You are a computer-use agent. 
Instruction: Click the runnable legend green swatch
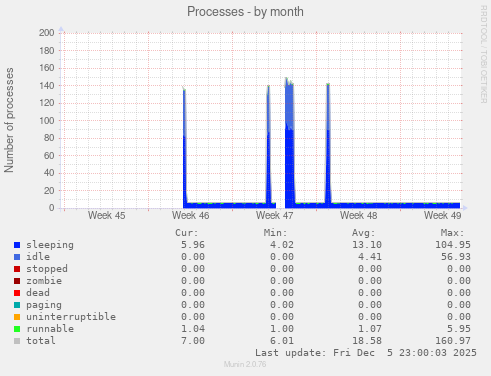[17, 329]
